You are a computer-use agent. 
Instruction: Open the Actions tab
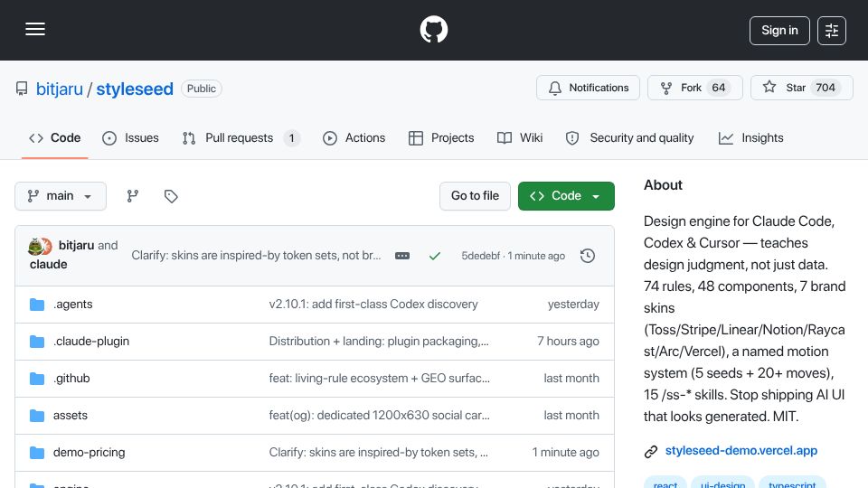point(354,137)
